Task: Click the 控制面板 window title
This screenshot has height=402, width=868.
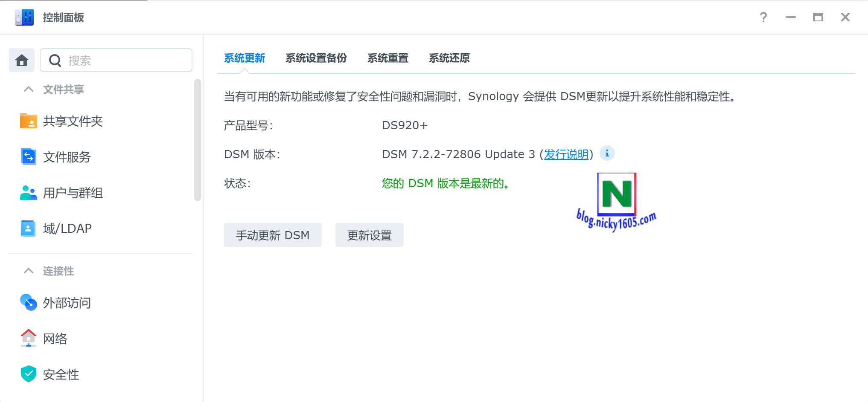Action: click(x=63, y=17)
